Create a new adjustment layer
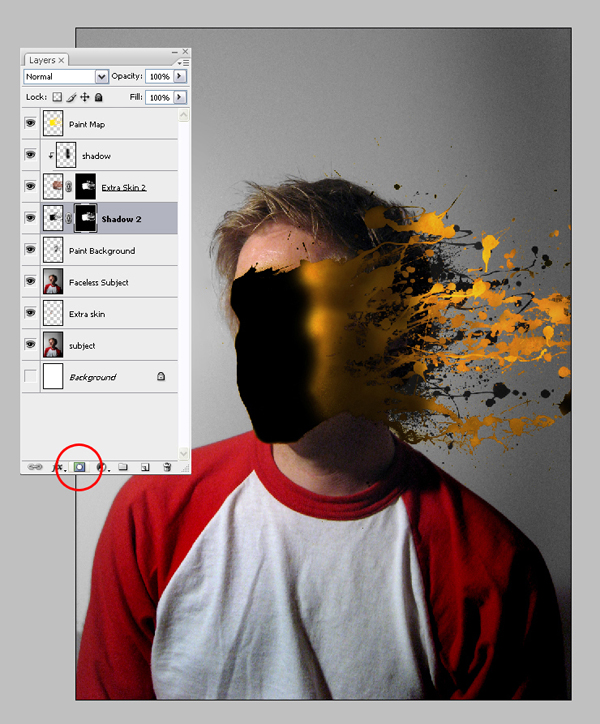This screenshot has width=600, height=724. coord(102,467)
